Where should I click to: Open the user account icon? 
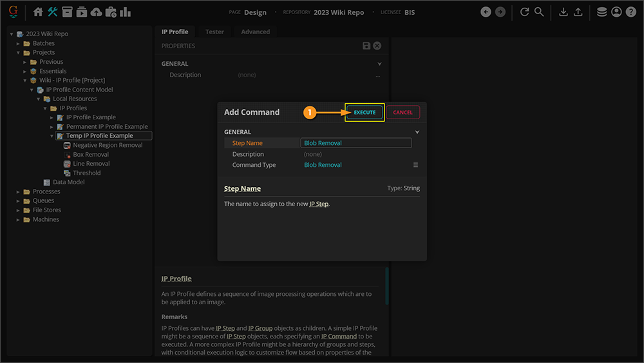click(x=616, y=12)
